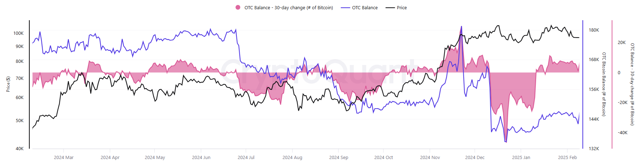
Task: Click the OTC Bitcoin Balance vertical axis title
Action: click(604, 84)
